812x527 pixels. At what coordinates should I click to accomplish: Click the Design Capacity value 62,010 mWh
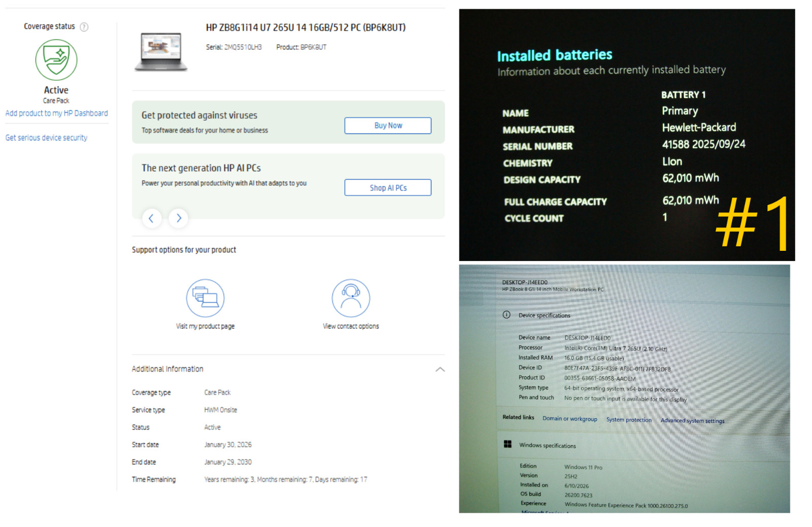point(691,178)
